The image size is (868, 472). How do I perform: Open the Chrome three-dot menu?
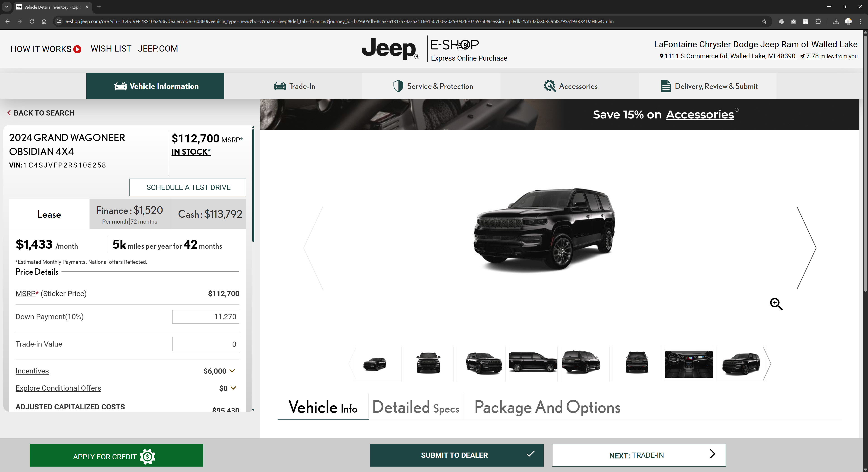pyautogui.click(x=861, y=21)
